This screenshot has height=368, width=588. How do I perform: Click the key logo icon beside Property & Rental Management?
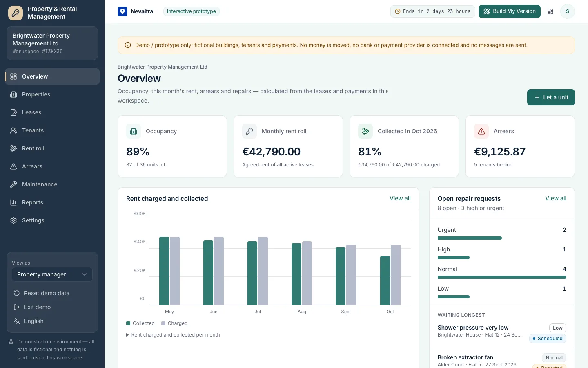[x=16, y=13]
